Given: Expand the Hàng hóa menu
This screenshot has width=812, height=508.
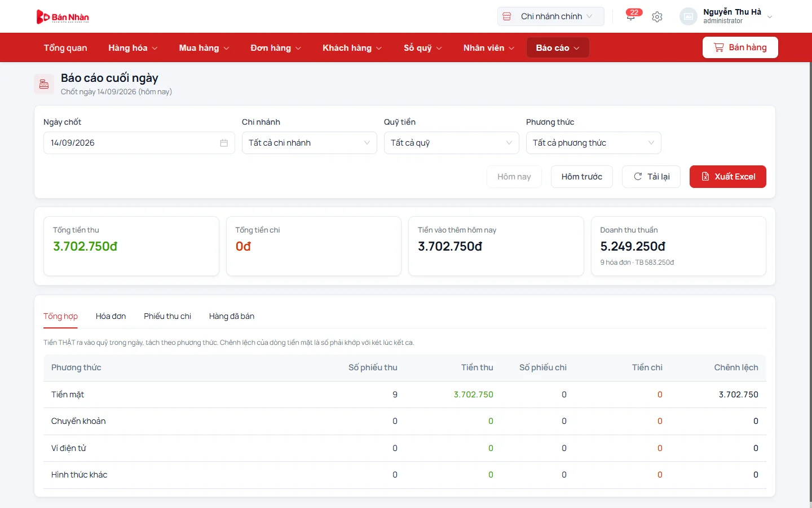Looking at the screenshot, I should 133,48.
